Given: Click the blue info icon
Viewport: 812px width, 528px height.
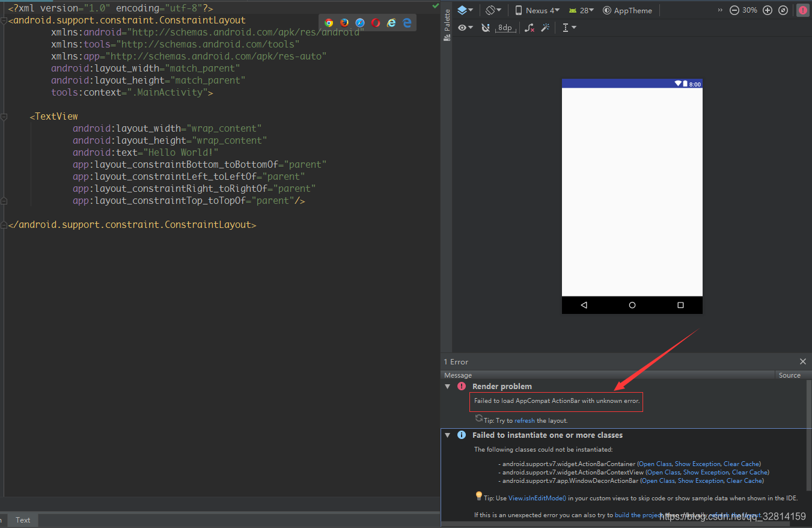Looking at the screenshot, I should pyautogui.click(x=462, y=435).
